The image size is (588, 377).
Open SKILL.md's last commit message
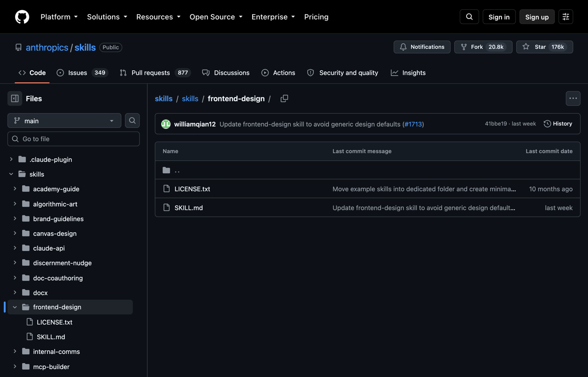click(x=424, y=208)
